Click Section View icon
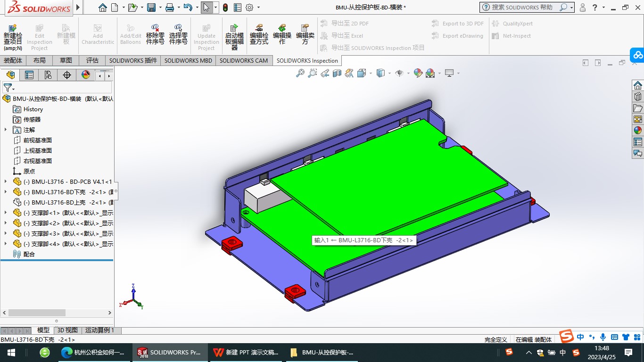The image size is (644, 362). tap(337, 73)
